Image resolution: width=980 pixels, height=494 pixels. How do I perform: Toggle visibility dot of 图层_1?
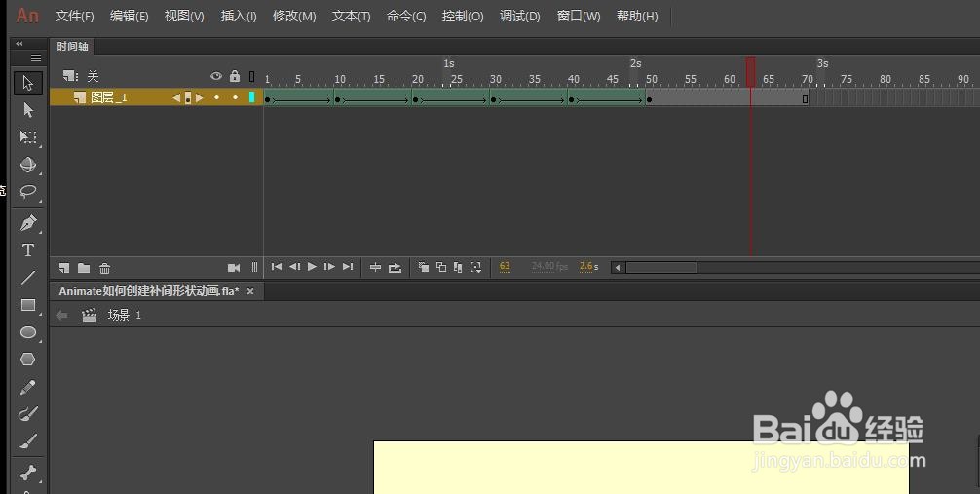tap(216, 97)
